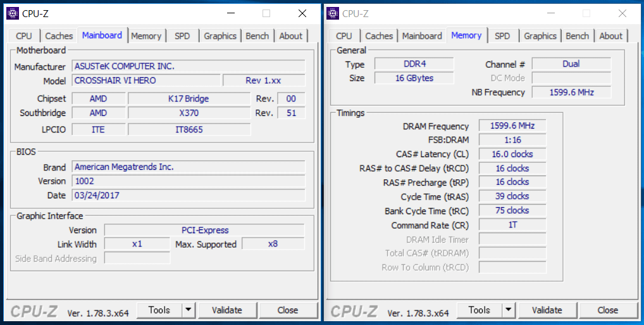Screen dimensions: 644x325
Task: Click Link Width x1 field
Action: (137, 244)
